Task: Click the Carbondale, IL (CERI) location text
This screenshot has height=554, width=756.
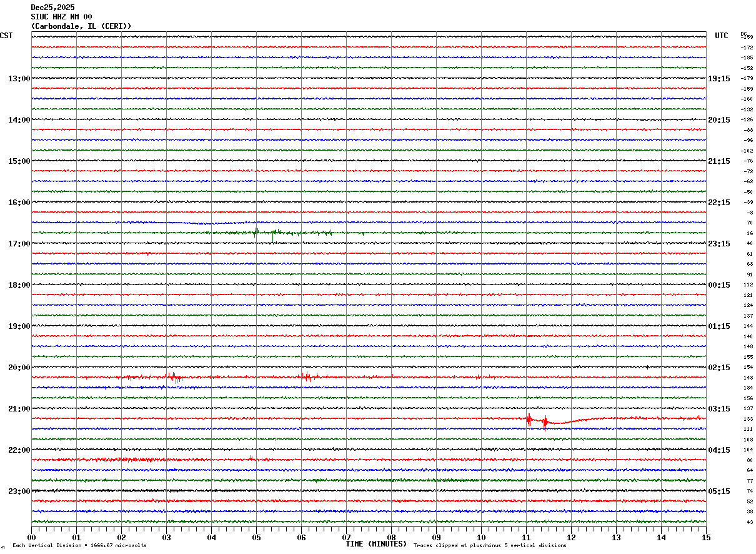Action: tap(81, 26)
